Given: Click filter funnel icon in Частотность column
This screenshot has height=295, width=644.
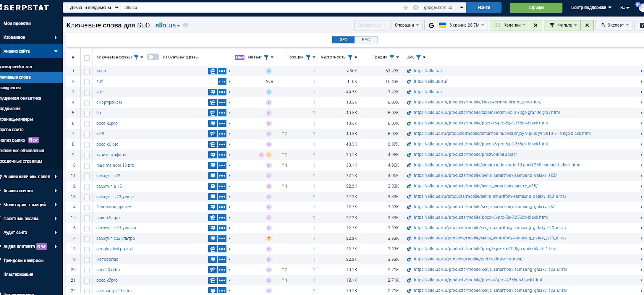Looking at the screenshot, I should click(350, 57).
